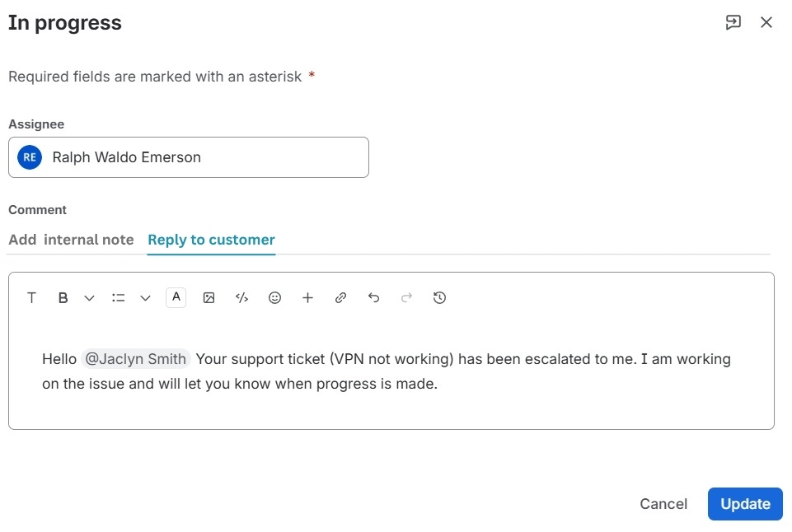The width and height of the screenshot is (792, 532).
Task: Expand more formatting options next to Bold
Action: click(x=89, y=298)
